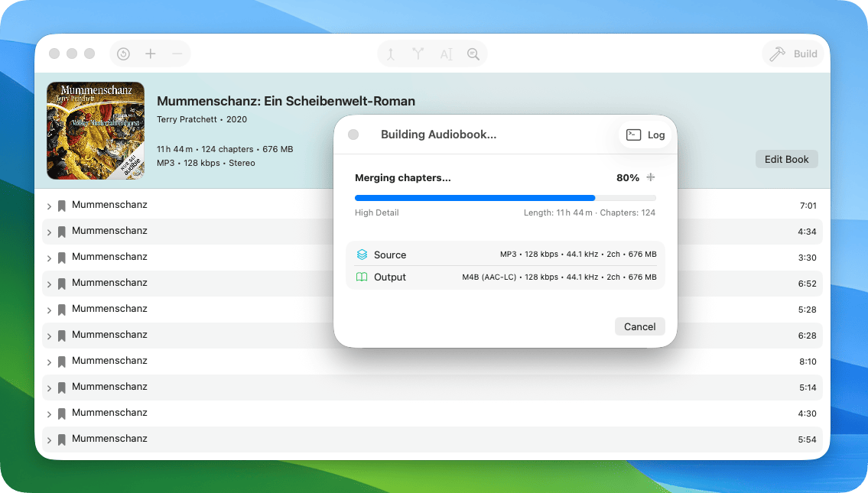Click the bookmark icon of the 6:28 chapter
This screenshot has height=493, width=868.
62,336
